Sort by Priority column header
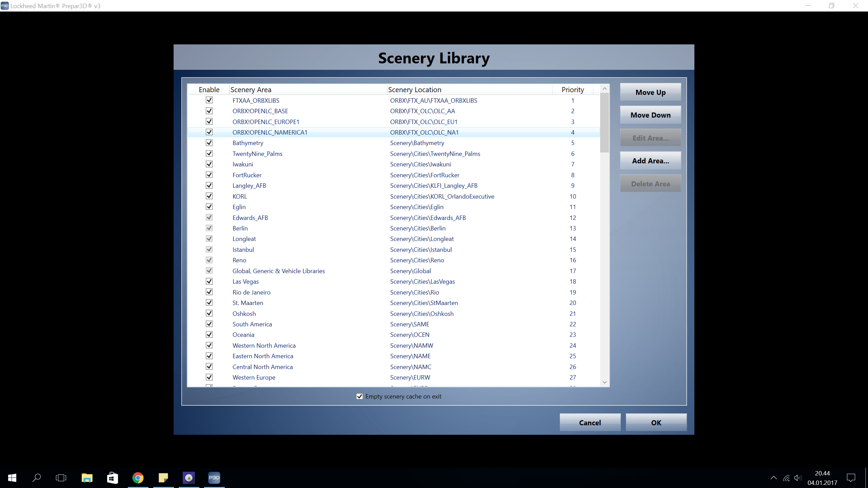The width and height of the screenshot is (868, 488). coord(573,89)
